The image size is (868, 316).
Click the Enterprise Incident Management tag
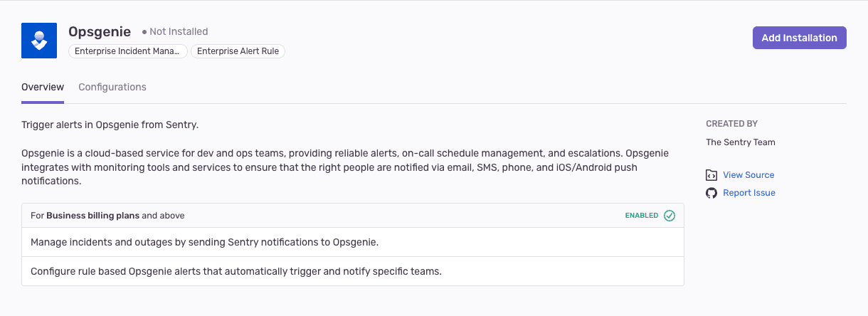(x=128, y=51)
